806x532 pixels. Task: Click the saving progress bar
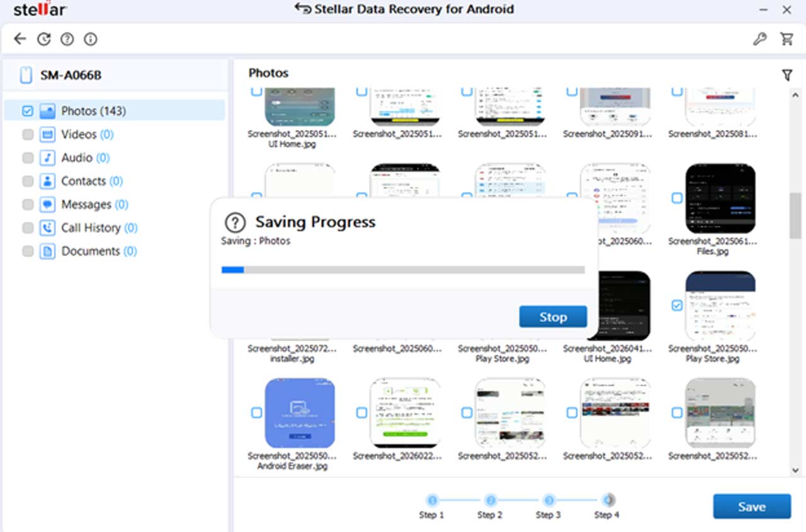[x=403, y=270]
